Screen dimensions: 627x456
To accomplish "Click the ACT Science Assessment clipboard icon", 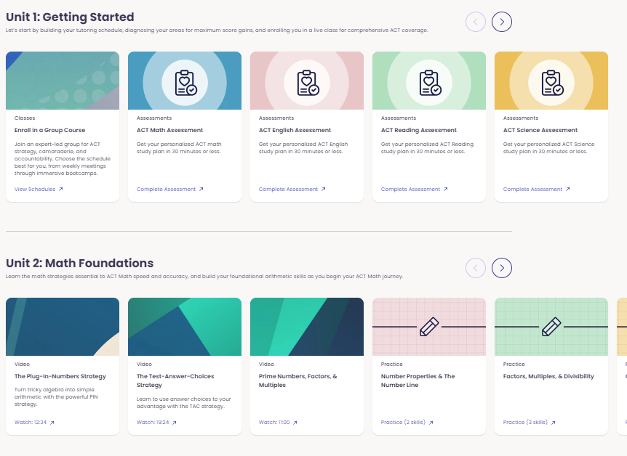I will click(x=551, y=81).
